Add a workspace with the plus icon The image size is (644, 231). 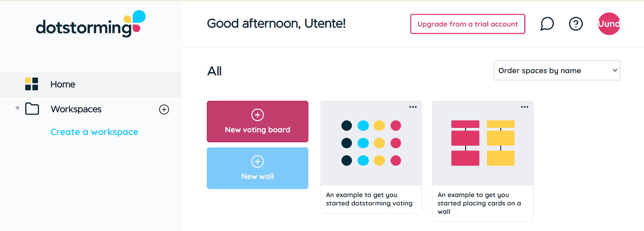(x=164, y=109)
